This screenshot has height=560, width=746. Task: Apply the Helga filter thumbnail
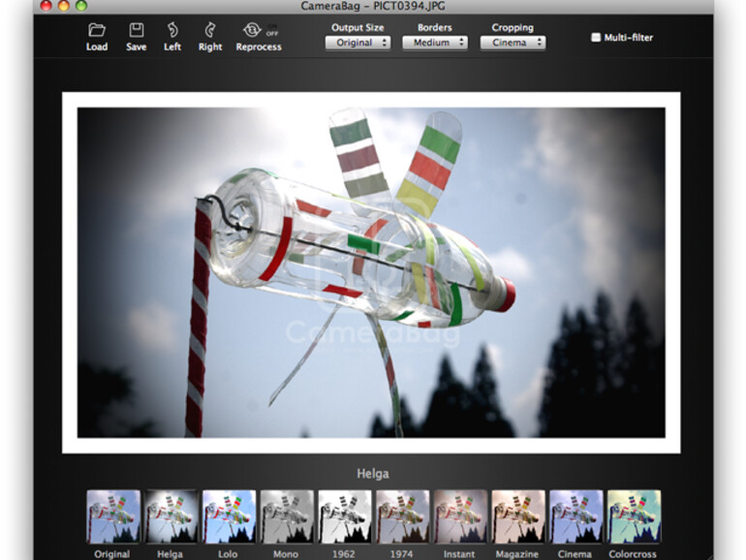click(x=171, y=516)
